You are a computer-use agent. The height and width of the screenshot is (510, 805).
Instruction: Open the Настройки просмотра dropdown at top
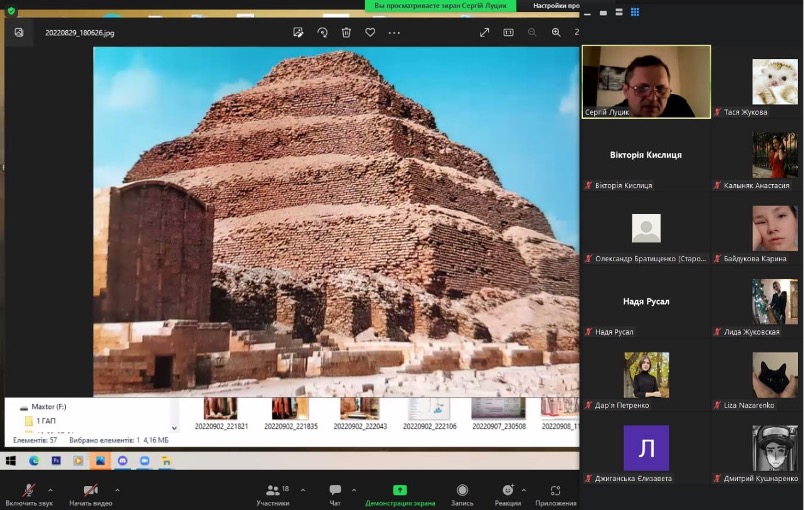pyautogui.click(x=555, y=6)
